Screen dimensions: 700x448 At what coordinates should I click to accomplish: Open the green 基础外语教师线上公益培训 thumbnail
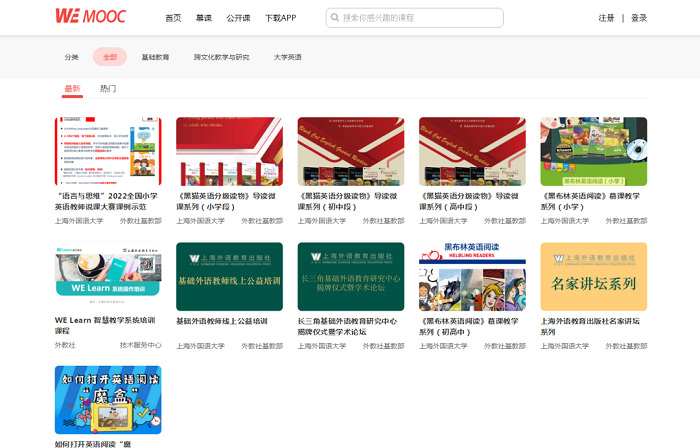tap(229, 276)
